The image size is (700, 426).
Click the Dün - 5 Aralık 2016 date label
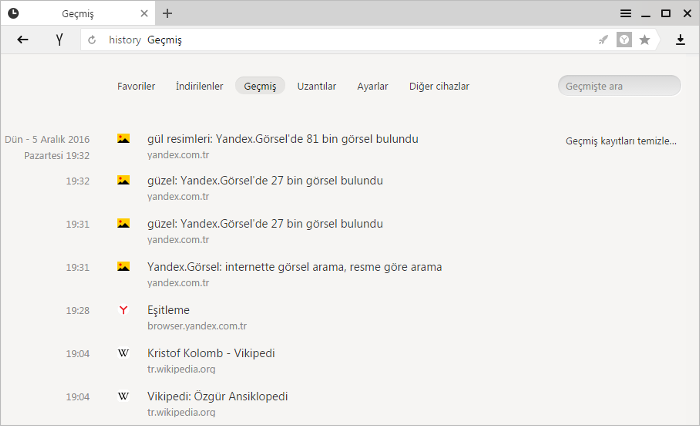47,139
